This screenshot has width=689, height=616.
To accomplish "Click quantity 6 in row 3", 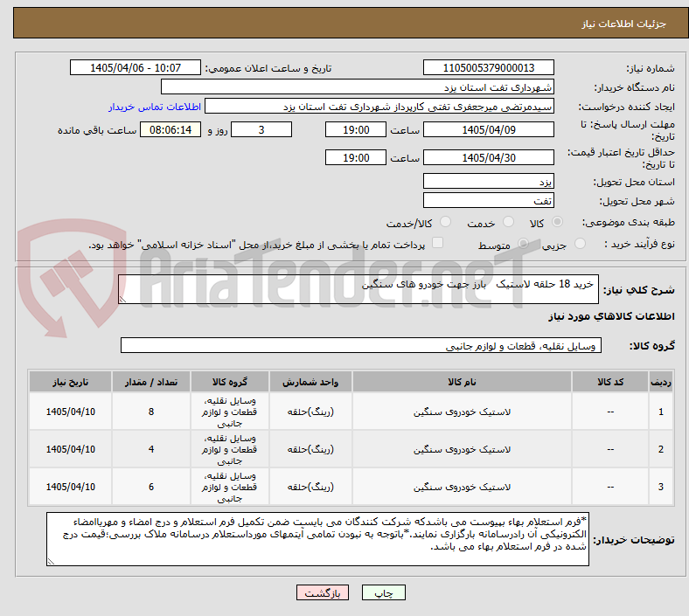I will (x=151, y=487).
